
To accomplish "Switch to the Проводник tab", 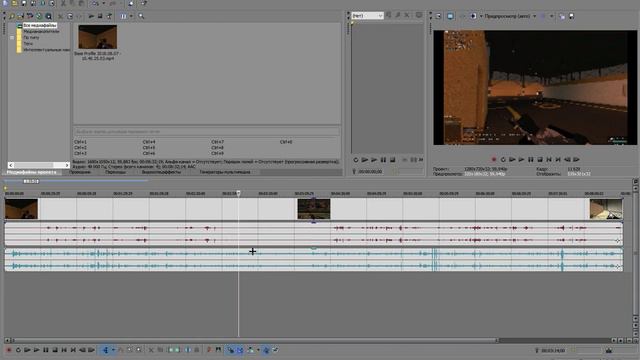I will pos(80,172).
